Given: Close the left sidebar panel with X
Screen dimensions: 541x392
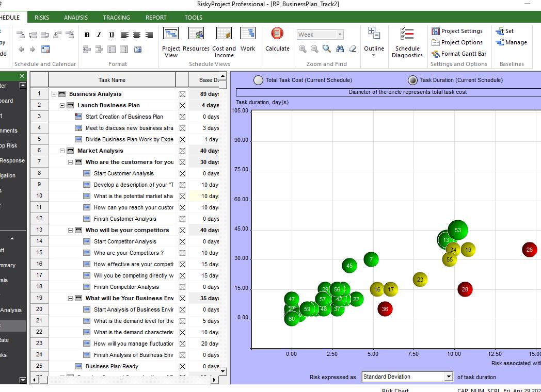Looking at the screenshot, I should pyautogui.click(x=22, y=76).
